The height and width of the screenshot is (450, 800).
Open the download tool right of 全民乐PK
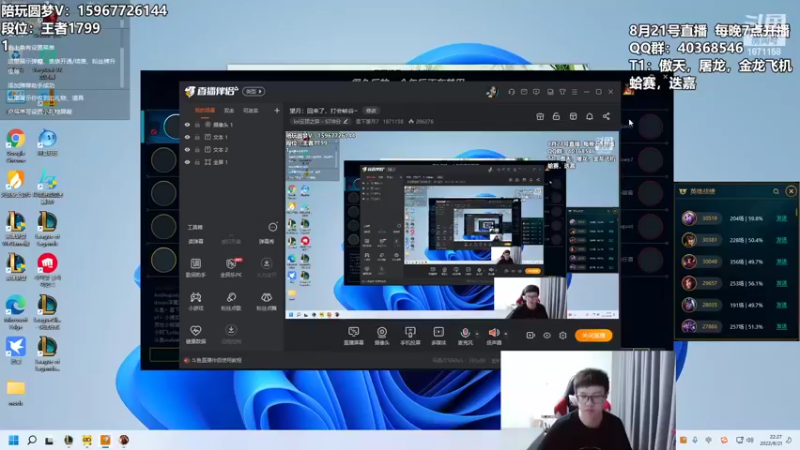coord(266,267)
